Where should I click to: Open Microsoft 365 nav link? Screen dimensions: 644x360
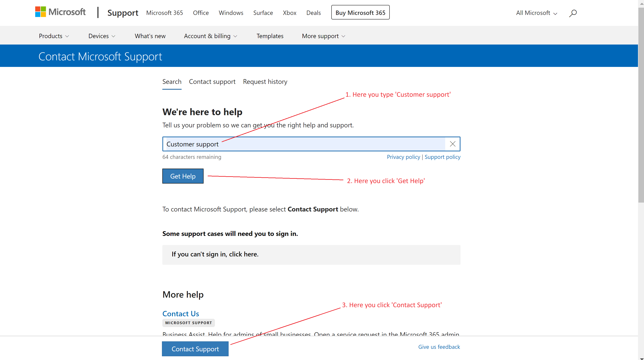coord(164,13)
